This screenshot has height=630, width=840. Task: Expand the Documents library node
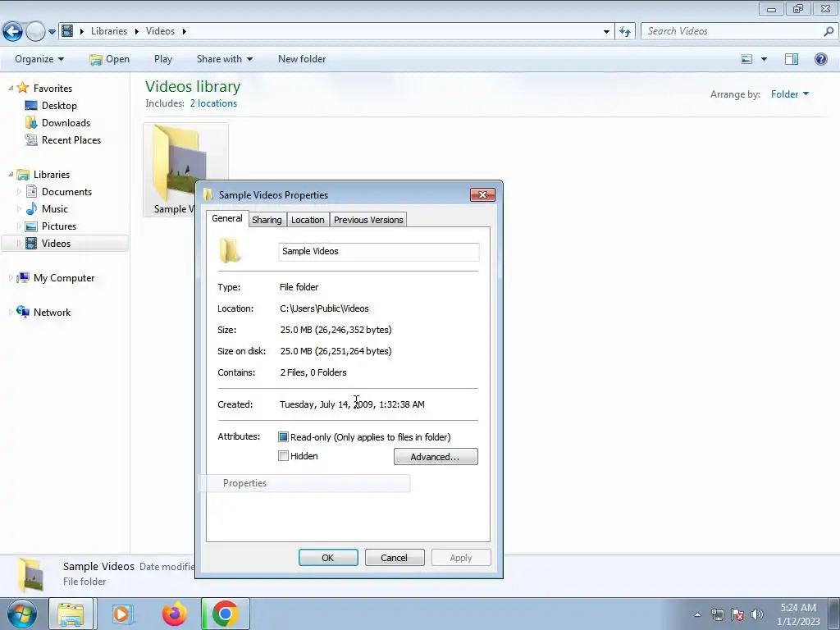20,192
